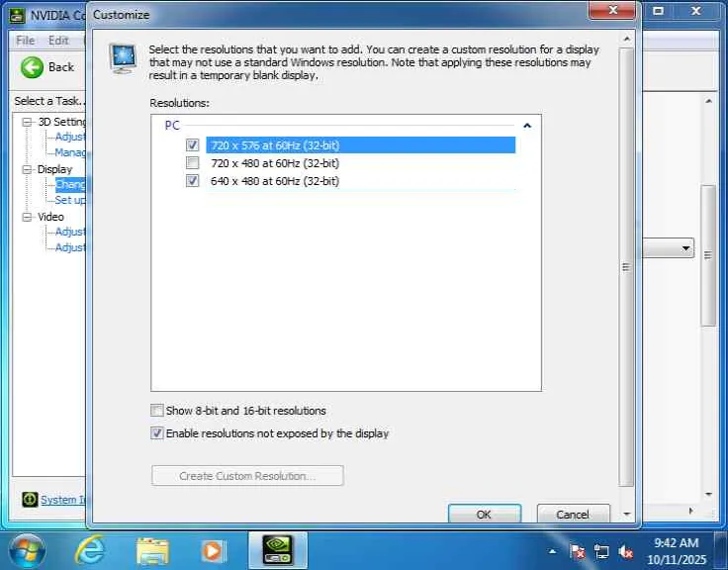Click the taskbar clock showing 9:42 AM

pos(677,551)
